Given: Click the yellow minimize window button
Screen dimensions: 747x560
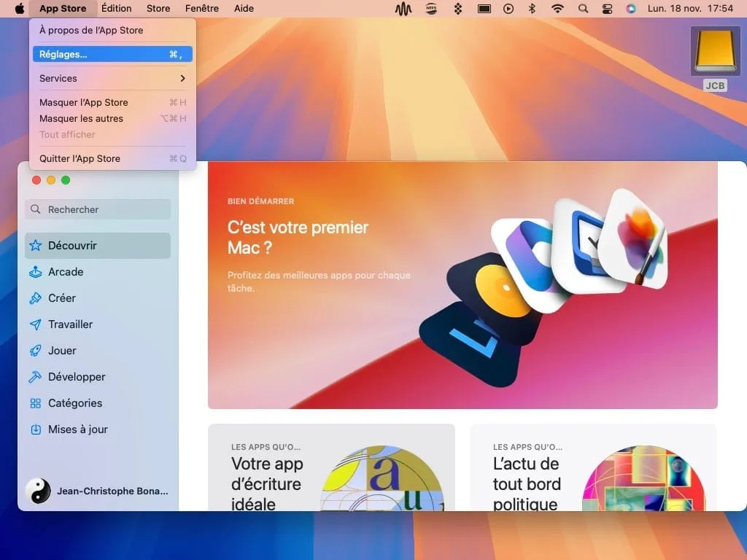Looking at the screenshot, I should pos(51,180).
